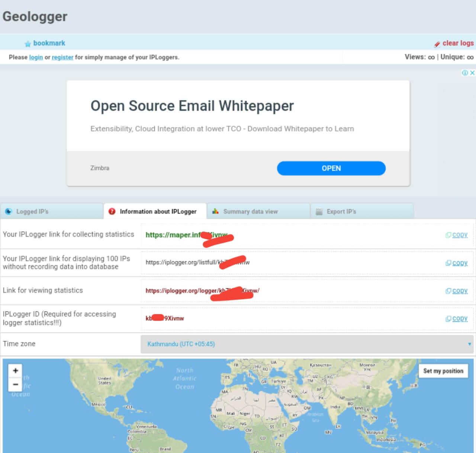Switch to the Export IP's tab

[362, 211]
